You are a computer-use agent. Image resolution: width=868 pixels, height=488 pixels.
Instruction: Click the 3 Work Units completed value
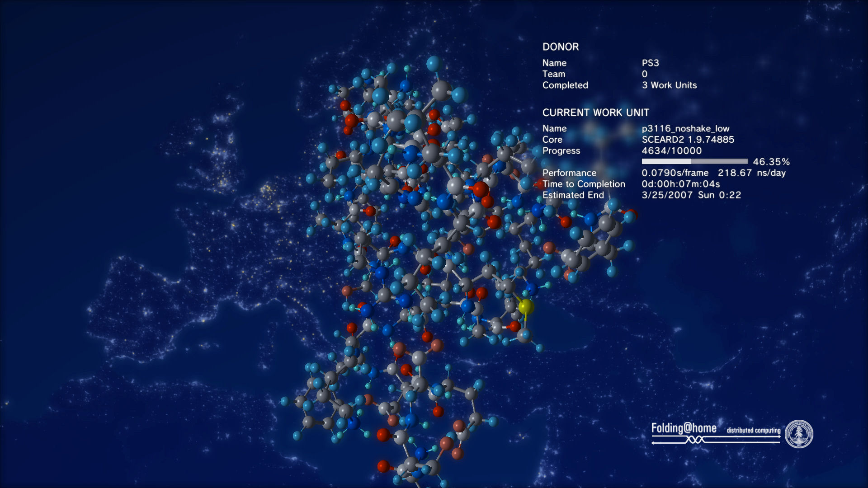point(669,85)
